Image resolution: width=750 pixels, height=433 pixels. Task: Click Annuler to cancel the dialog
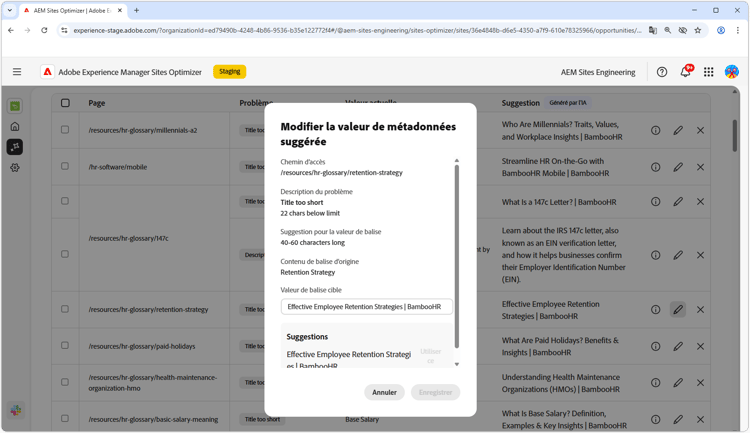pos(384,392)
